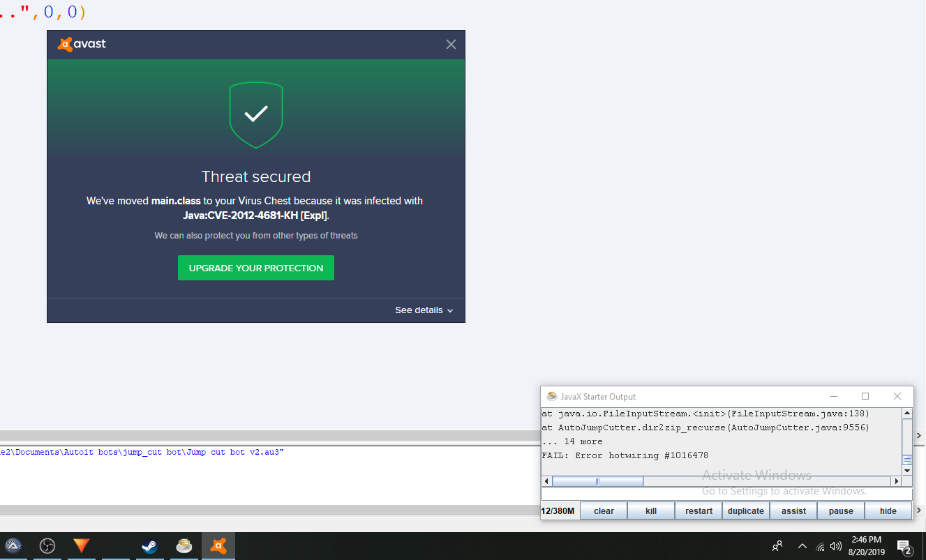Expand the hidden tray icons chevron

[802, 546]
